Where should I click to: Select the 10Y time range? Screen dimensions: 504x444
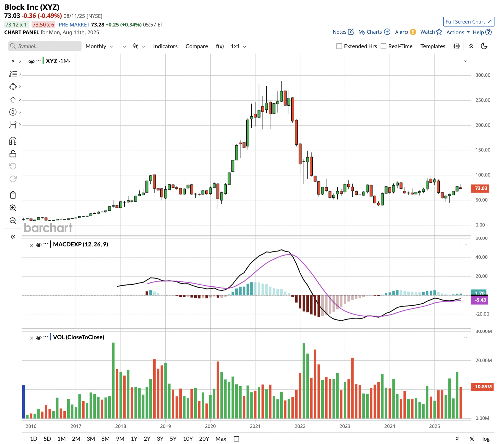tap(188, 439)
